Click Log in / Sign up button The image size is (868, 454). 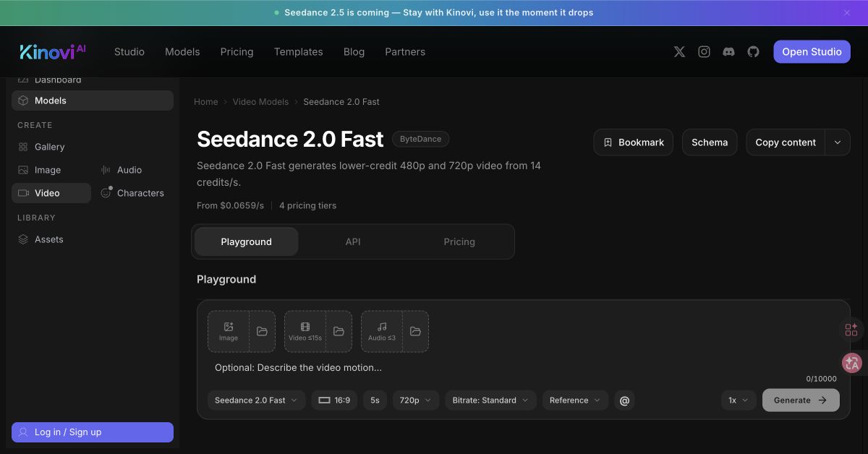pos(93,432)
